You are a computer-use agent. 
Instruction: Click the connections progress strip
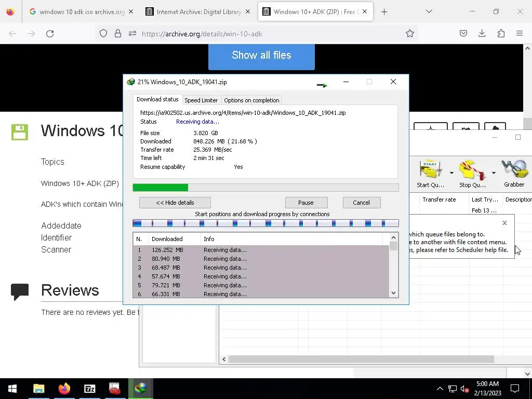[x=265, y=223]
